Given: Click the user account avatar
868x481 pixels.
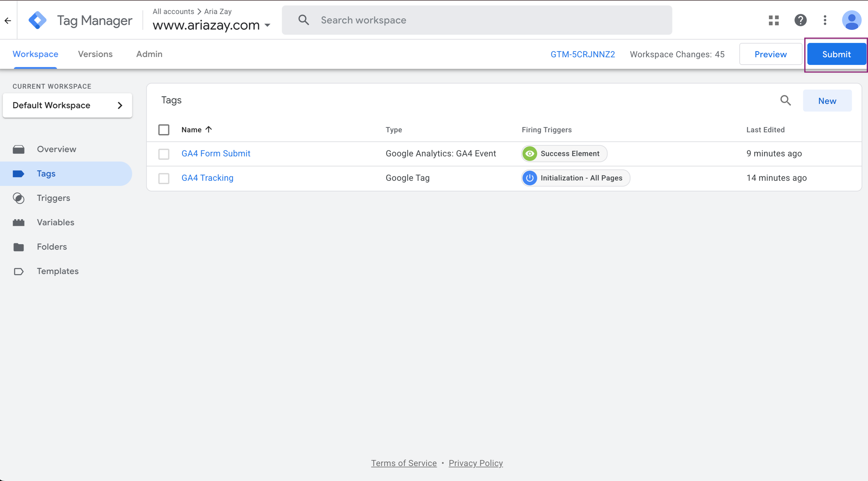Looking at the screenshot, I should [x=851, y=20].
